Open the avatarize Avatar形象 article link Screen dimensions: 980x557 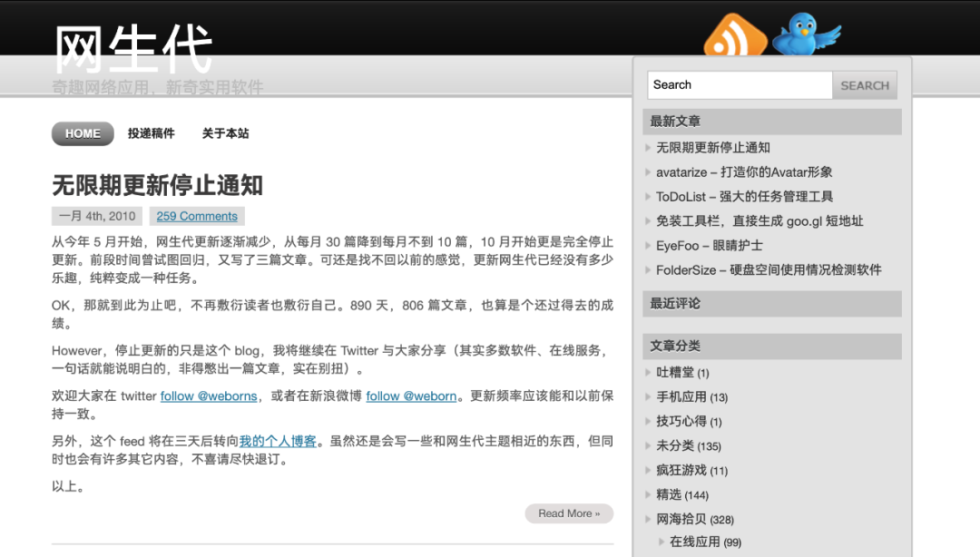tap(744, 172)
